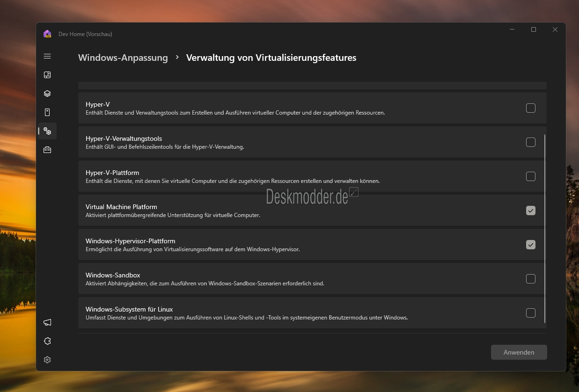Click the Virtual Machine Platform title
This screenshot has width=579, height=392.
pyautogui.click(x=121, y=207)
